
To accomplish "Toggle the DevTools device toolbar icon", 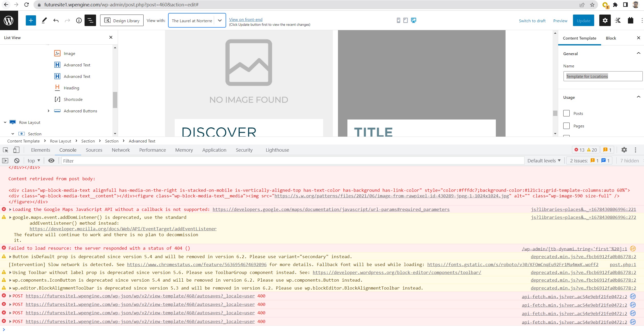I will click(16, 150).
